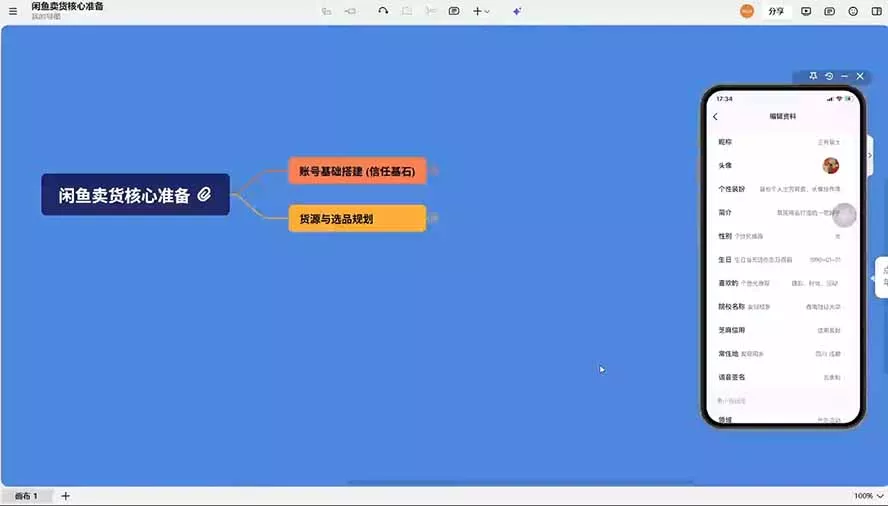This screenshot has height=506, width=888.
Task: Open attachment icon on the central topic
Action: 204,194
